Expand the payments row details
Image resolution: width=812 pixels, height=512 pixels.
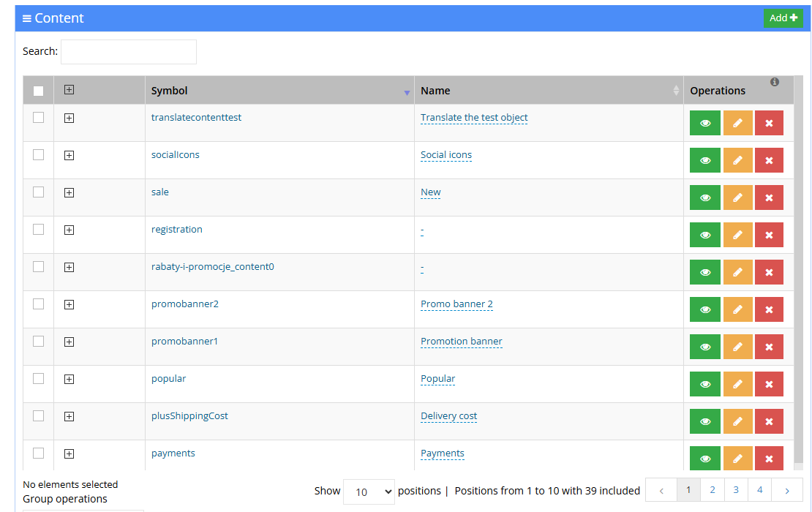(x=69, y=453)
